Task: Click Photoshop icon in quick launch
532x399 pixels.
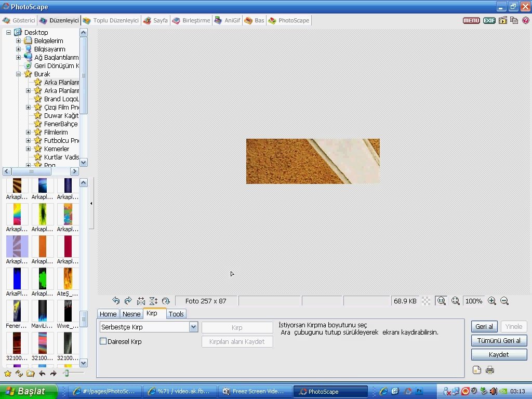Action: click(x=419, y=391)
